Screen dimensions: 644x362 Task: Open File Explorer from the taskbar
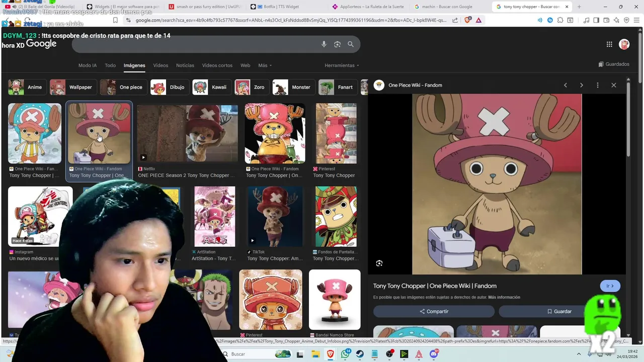click(x=315, y=354)
